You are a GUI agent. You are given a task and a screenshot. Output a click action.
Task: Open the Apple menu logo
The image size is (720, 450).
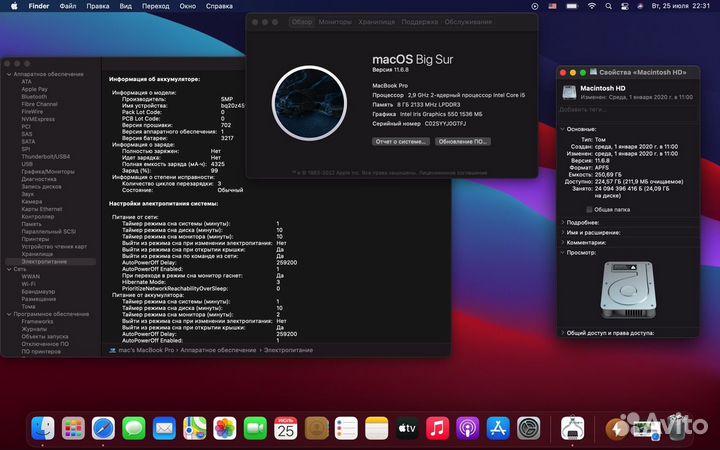[14, 6]
